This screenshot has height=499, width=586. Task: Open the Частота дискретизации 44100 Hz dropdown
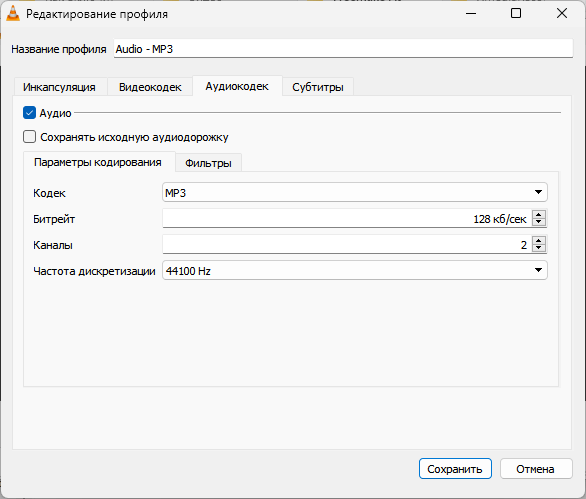click(x=355, y=270)
